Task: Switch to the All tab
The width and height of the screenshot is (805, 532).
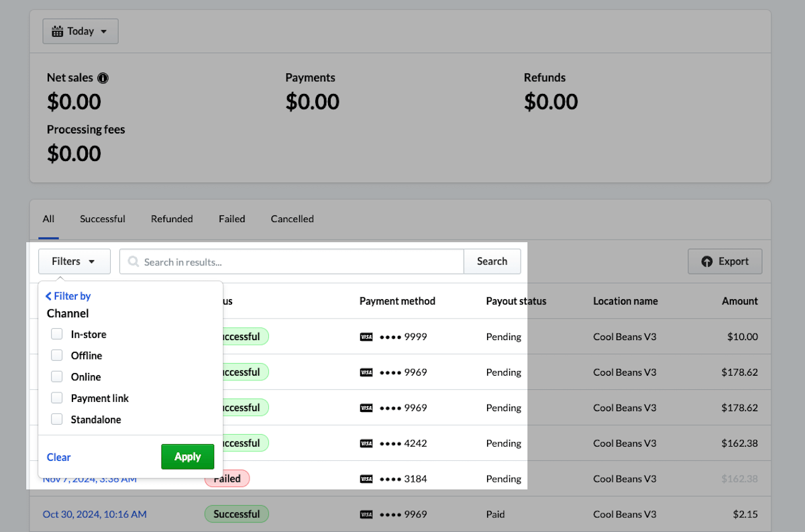Action: click(48, 219)
